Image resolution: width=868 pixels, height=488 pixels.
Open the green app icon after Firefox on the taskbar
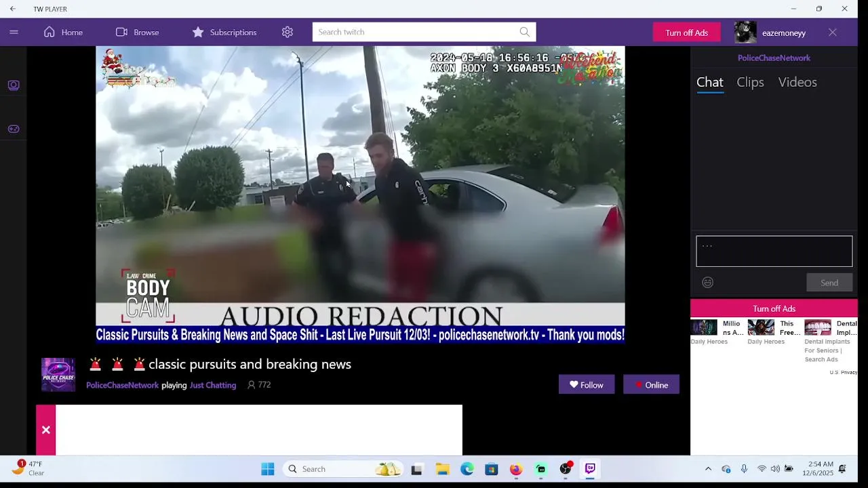pyautogui.click(x=540, y=469)
